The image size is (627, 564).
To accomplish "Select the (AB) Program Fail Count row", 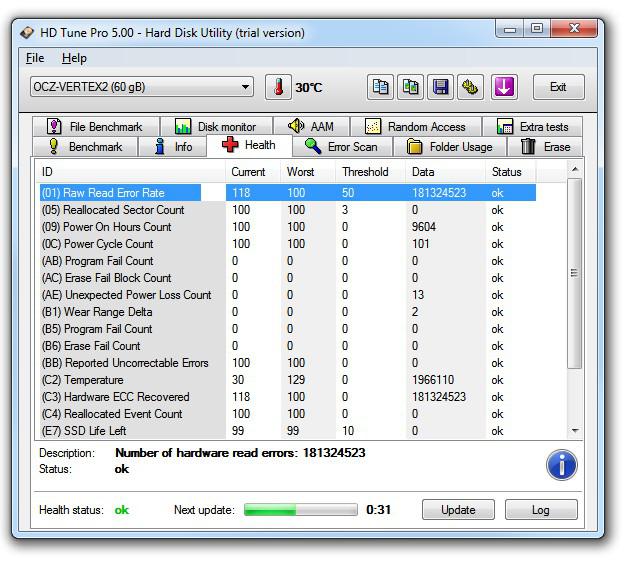I will tap(288, 261).
